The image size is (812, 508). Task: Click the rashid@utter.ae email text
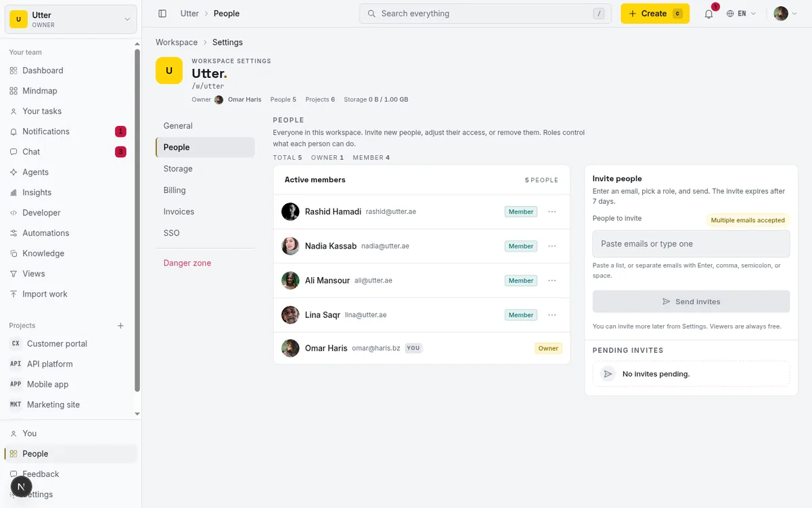(x=391, y=212)
